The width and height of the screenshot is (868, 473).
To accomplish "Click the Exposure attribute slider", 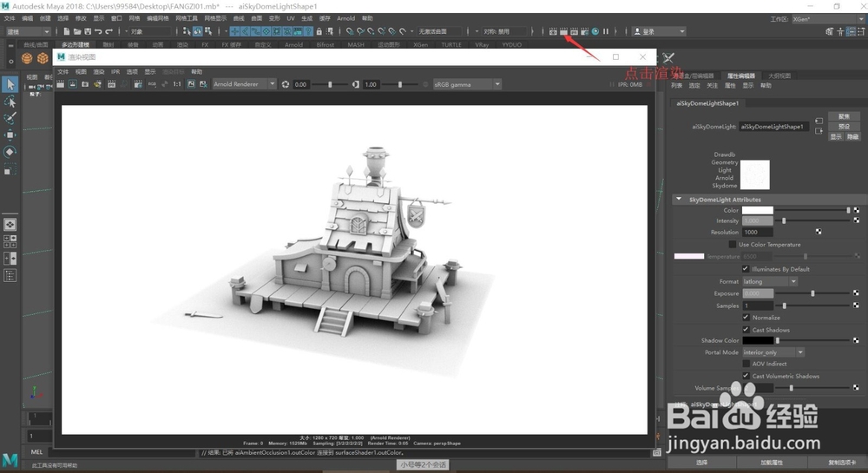I will [812, 293].
